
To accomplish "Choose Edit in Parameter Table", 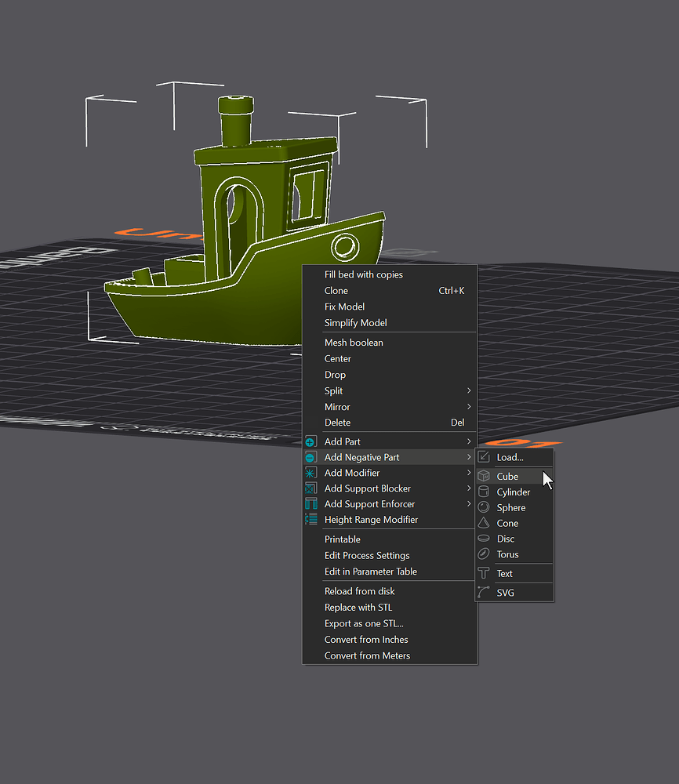I will click(390, 571).
